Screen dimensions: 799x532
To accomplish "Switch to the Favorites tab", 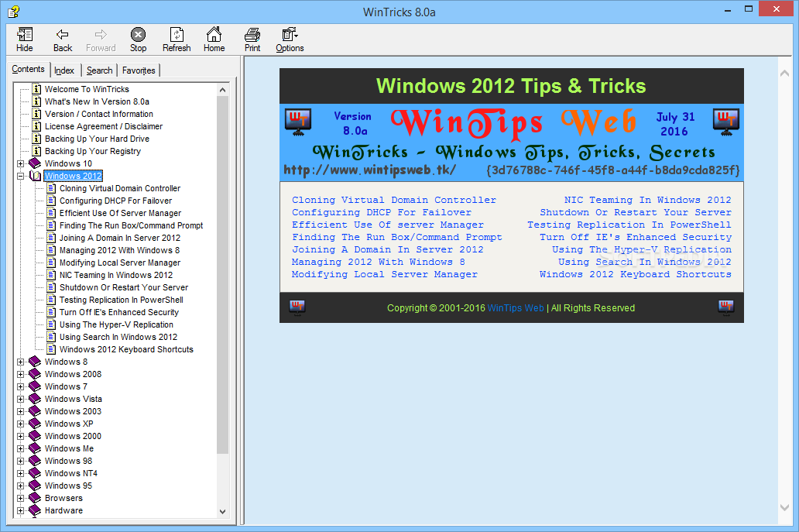I will [139, 70].
